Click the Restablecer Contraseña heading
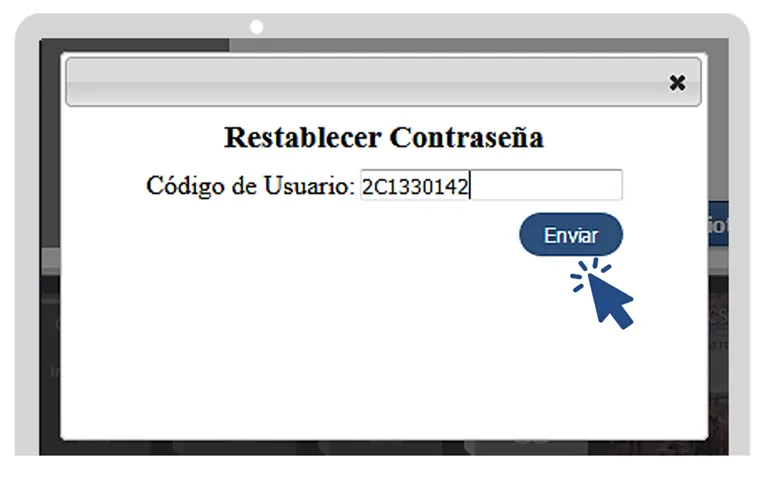Viewport: 763px width, 500px height. (x=383, y=137)
